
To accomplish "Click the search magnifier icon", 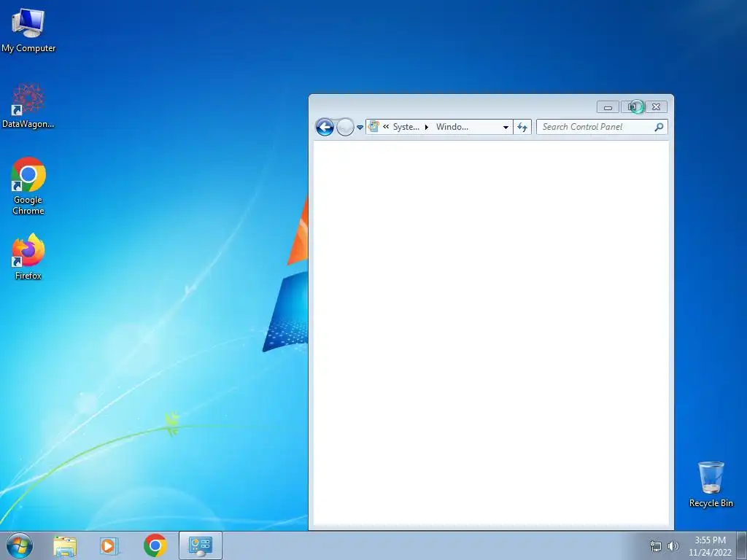I will click(659, 127).
